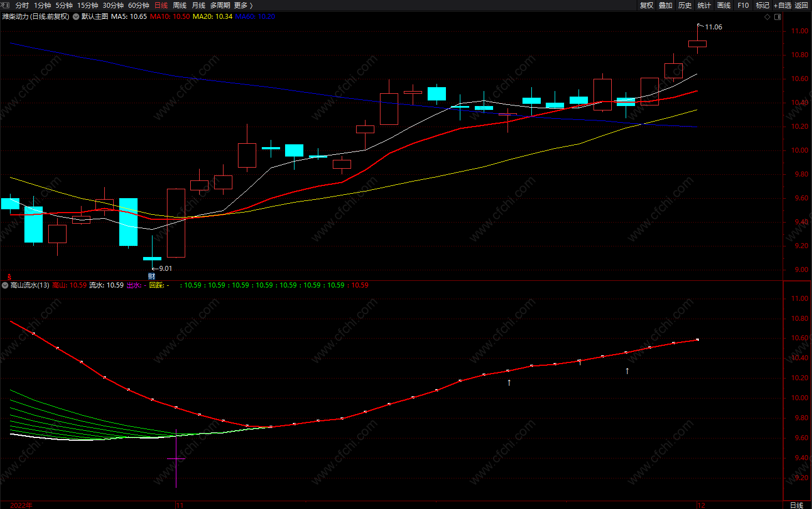Click the light-blue up-arrow signal in indicator
Screen dimensions: 812x509
point(627,371)
